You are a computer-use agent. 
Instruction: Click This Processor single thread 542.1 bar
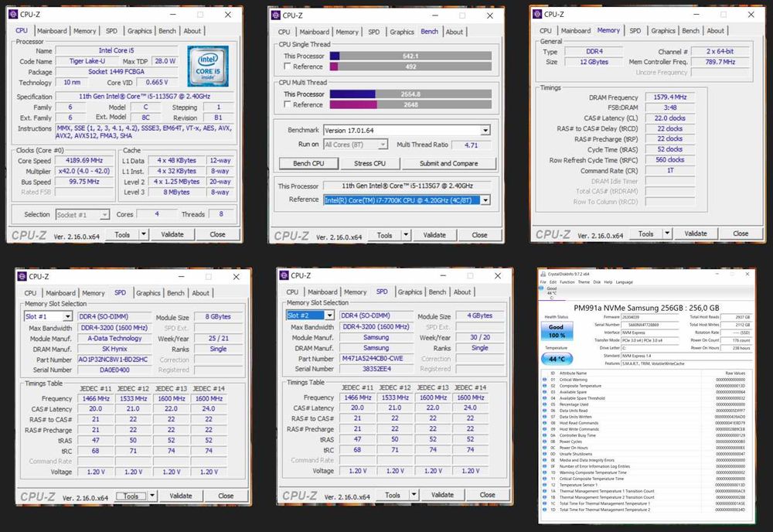[x=410, y=56]
